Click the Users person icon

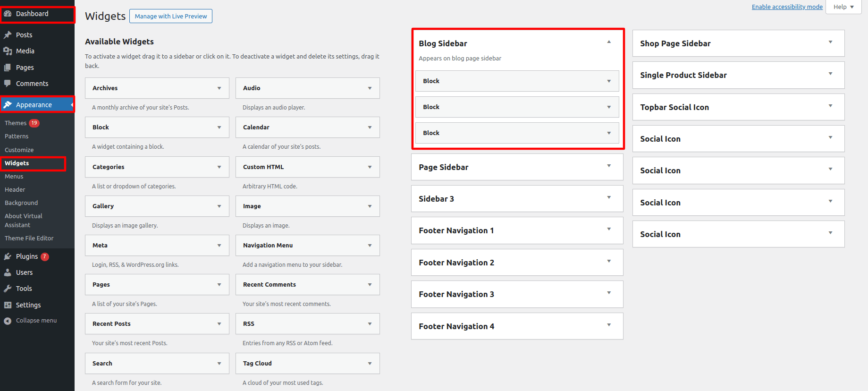(x=8, y=272)
